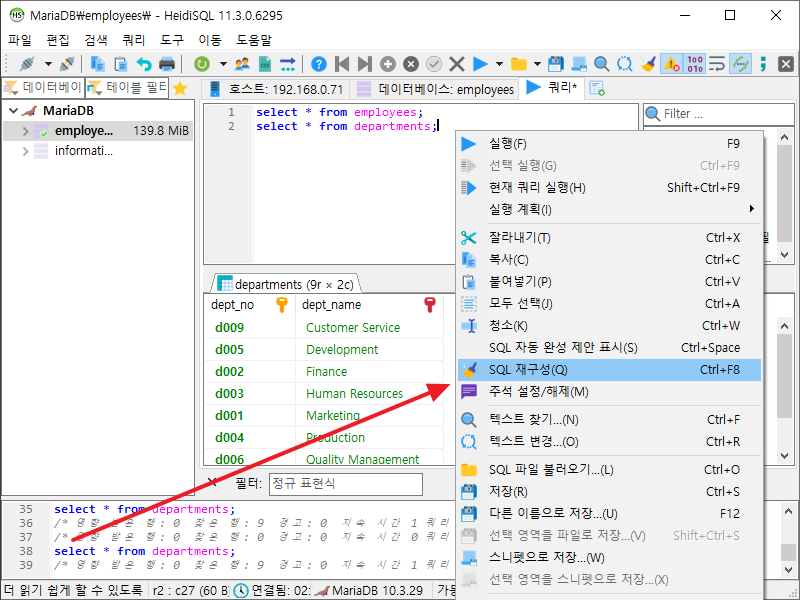The image size is (800, 600).
Task: Click the post changes checkmark icon
Action: [434, 64]
